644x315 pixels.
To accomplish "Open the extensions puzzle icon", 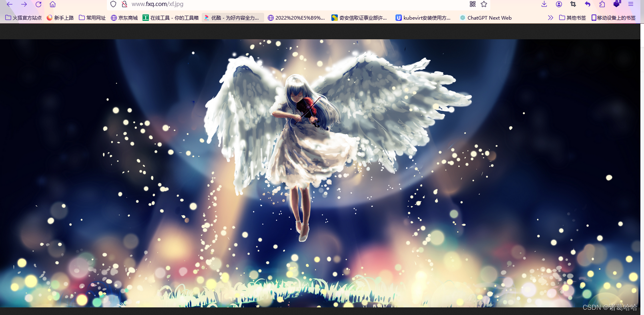I will (x=602, y=4).
